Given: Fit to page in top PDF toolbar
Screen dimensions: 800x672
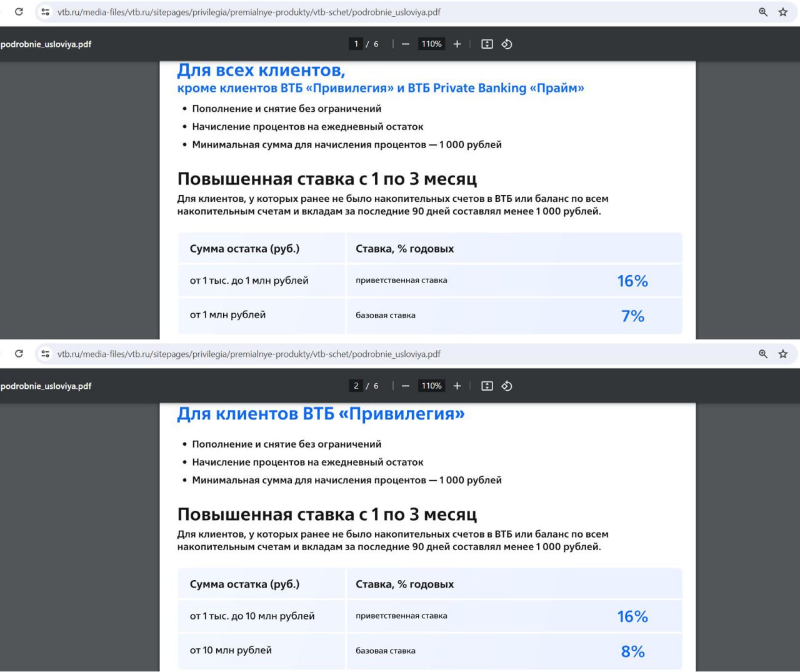Looking at the screenshot, I should tap(487, 44).
